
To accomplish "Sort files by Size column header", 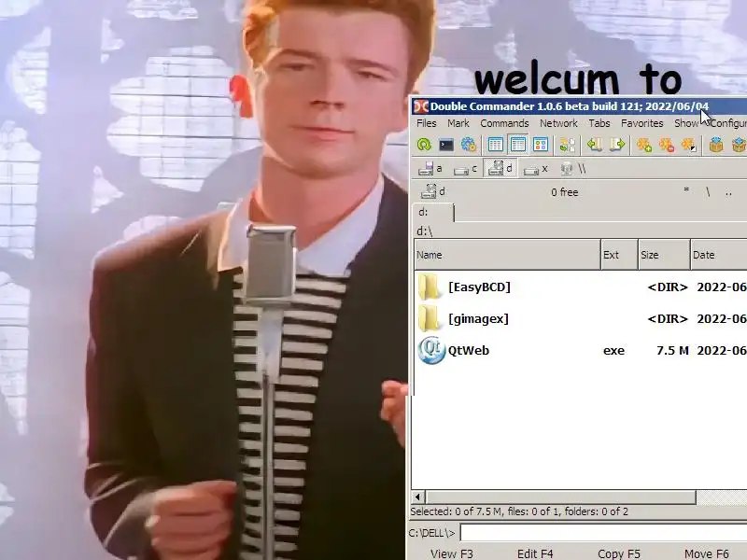I will point(664,255).
